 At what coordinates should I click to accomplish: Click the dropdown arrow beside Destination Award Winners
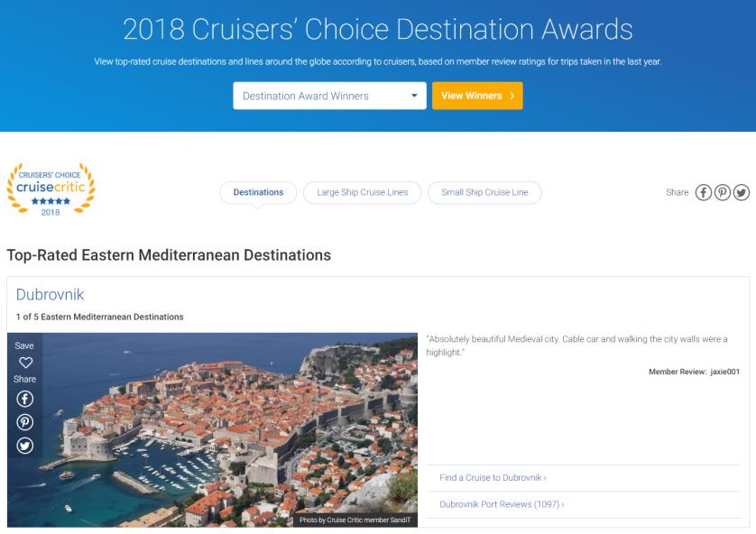click(413, 96)
